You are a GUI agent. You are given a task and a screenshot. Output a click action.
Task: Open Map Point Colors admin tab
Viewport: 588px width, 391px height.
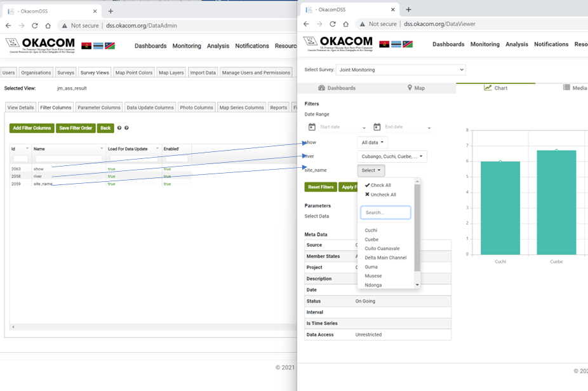[x=134, y=72]
